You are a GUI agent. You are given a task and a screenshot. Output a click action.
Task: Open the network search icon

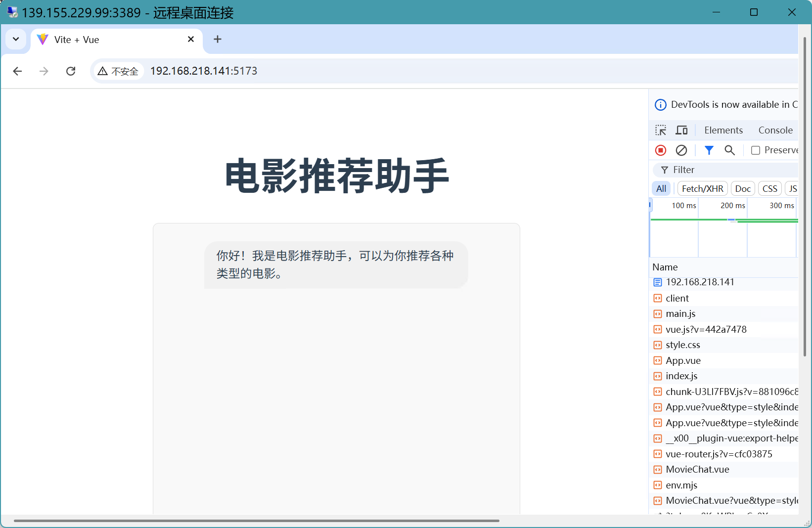click(730, 150)
